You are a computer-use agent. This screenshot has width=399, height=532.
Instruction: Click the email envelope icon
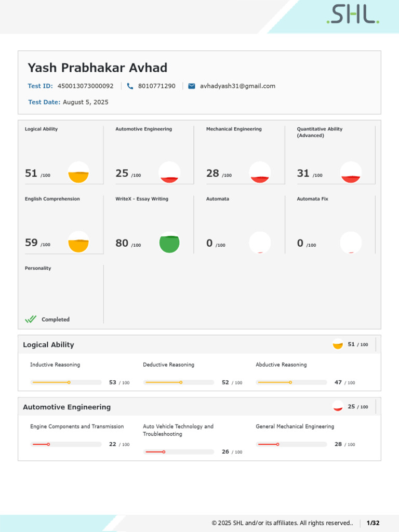[192, 86]
